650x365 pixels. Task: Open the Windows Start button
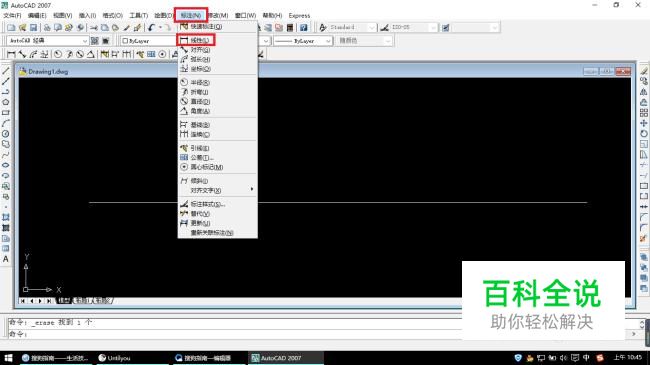pos(8,358)
